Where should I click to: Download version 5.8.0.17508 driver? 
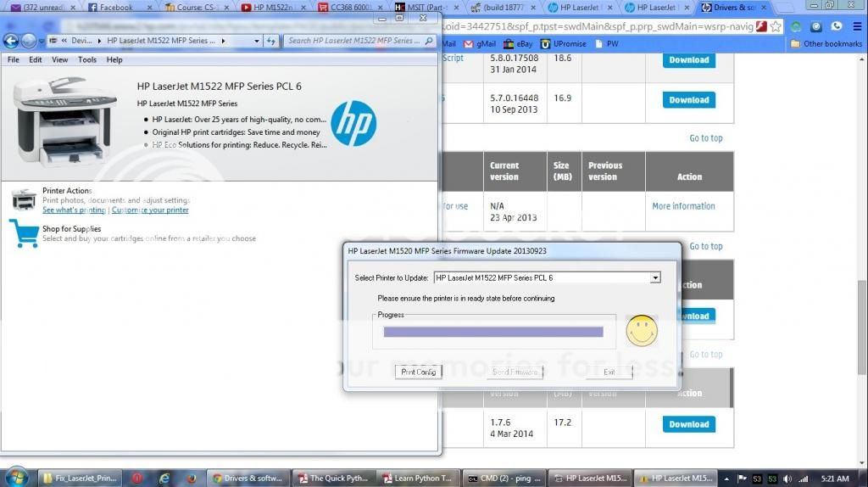[688, 60]
